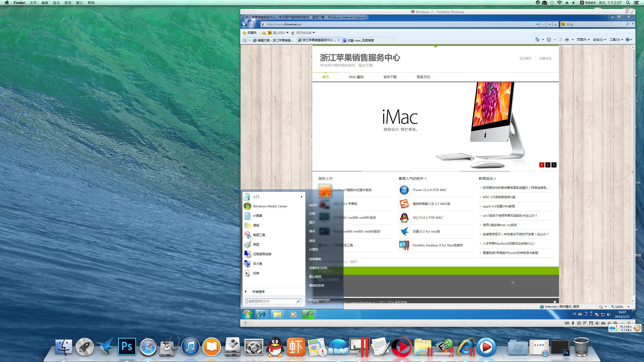This screenshot has height=362, width=644.
Task: Open the 工具(O) dropdown menu
Action: [x=616, y=39]
